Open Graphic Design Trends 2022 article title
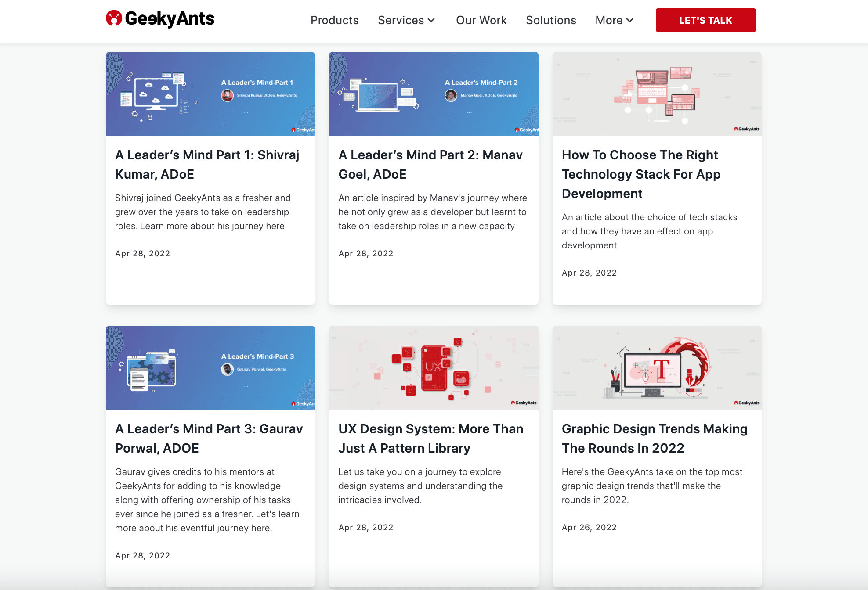Screen dimensions: 868x590 (654, 439)
